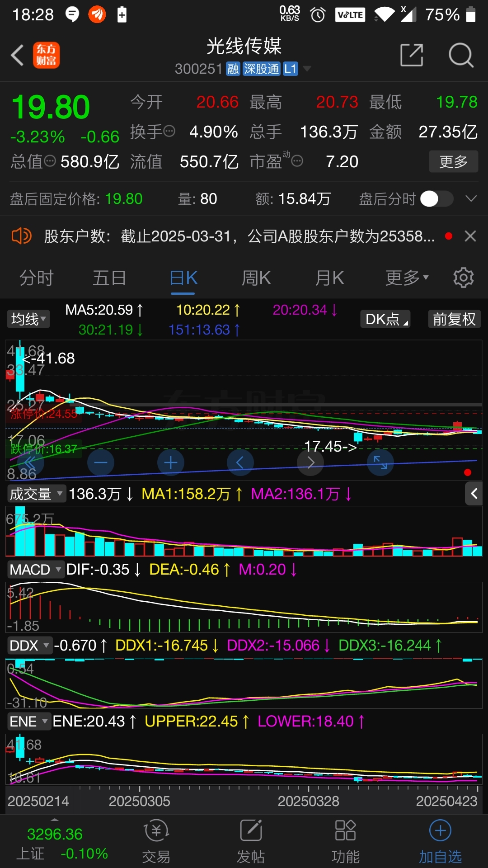Open the 股东户数 announcement text
This screenshot has height=868, width=488.
pyautogui.click(x=239, y=236)
